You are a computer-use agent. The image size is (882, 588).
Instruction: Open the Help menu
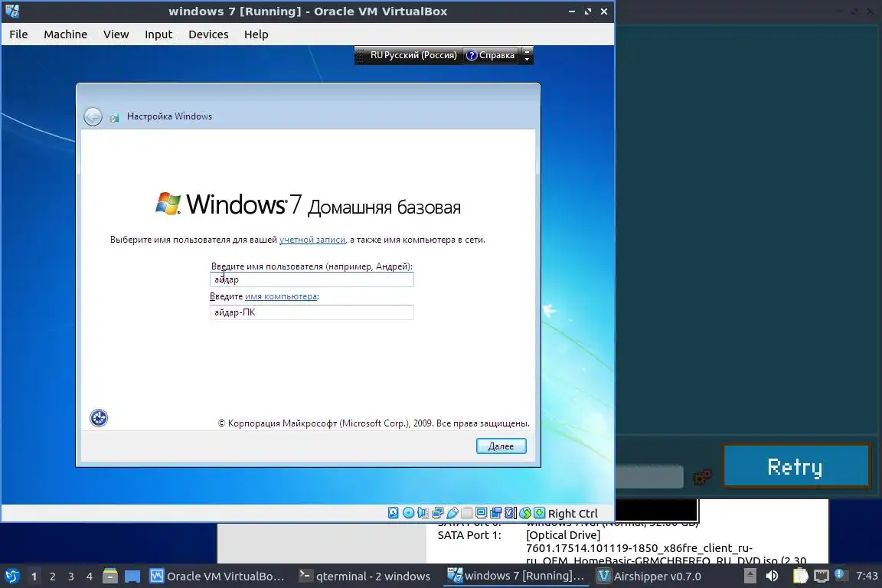(256, 34)
